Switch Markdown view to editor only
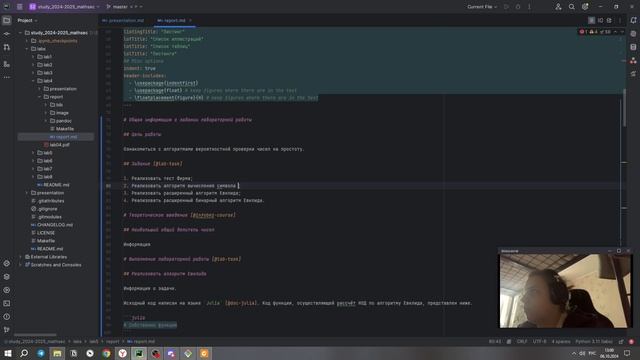Screen dimensions: 640x360 click(x=591, y=20)
